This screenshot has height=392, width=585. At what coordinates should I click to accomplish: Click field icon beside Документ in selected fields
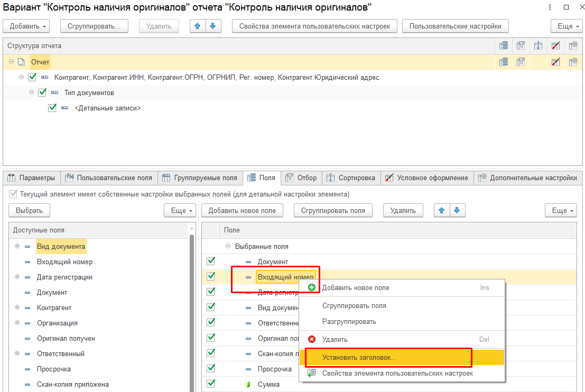(248, 262)
